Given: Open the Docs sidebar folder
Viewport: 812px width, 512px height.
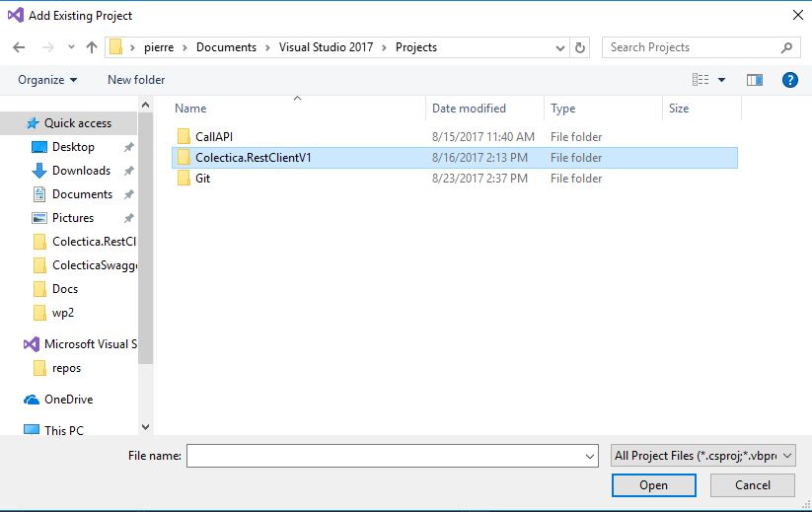Looking at the screenshot, I should pyautogui.click(x=65, y=289).
